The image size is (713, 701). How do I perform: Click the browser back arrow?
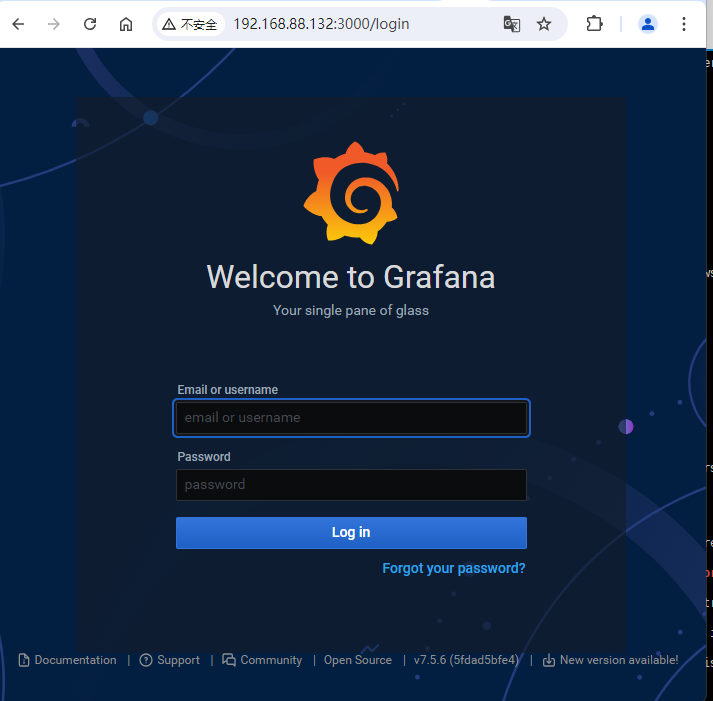(x=18, y=24)
